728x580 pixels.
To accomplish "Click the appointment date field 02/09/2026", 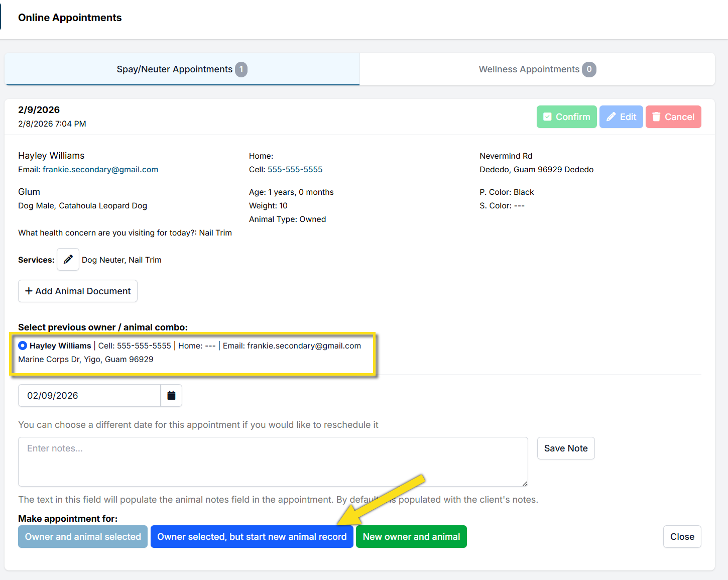I will click(89, 396).
